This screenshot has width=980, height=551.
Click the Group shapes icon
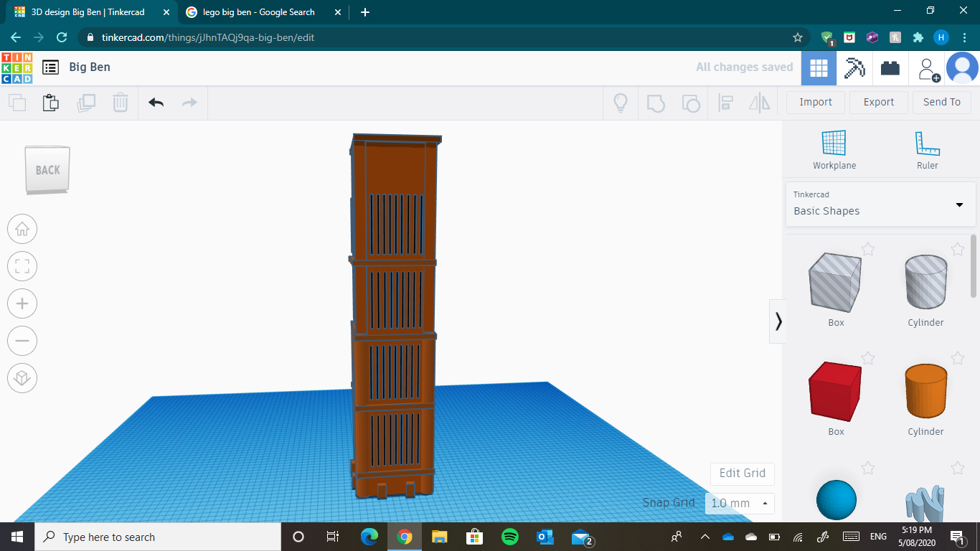(x=656, y=103)
